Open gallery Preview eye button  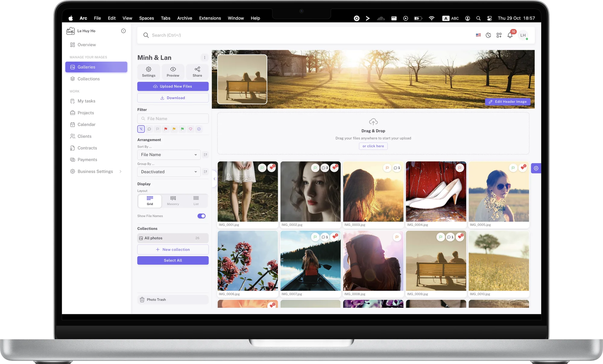pos(173,72)
